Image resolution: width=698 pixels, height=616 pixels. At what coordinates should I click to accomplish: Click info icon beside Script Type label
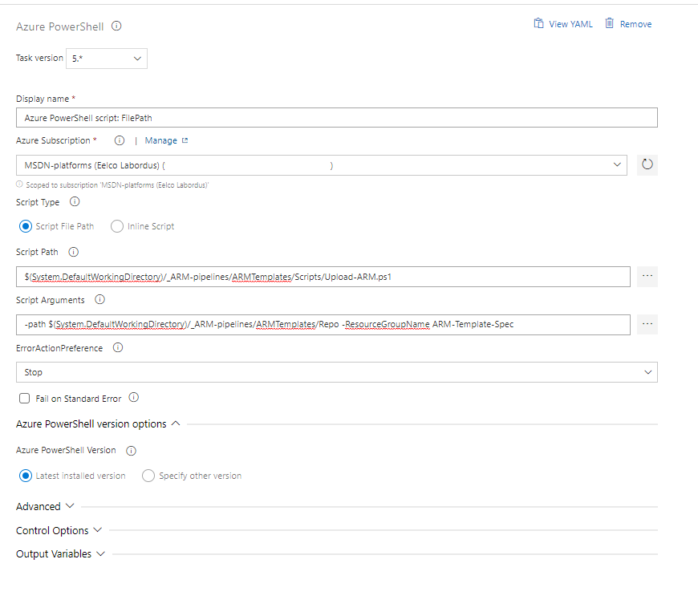[x=75, y=202]
